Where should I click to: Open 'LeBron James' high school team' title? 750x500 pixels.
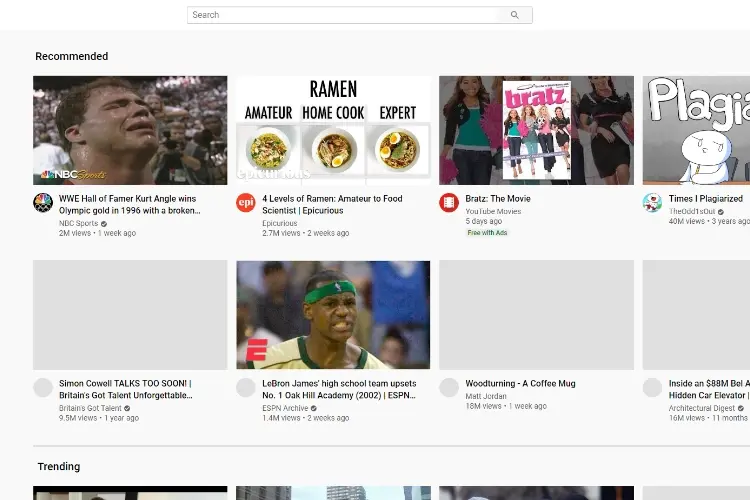point(339,389)
